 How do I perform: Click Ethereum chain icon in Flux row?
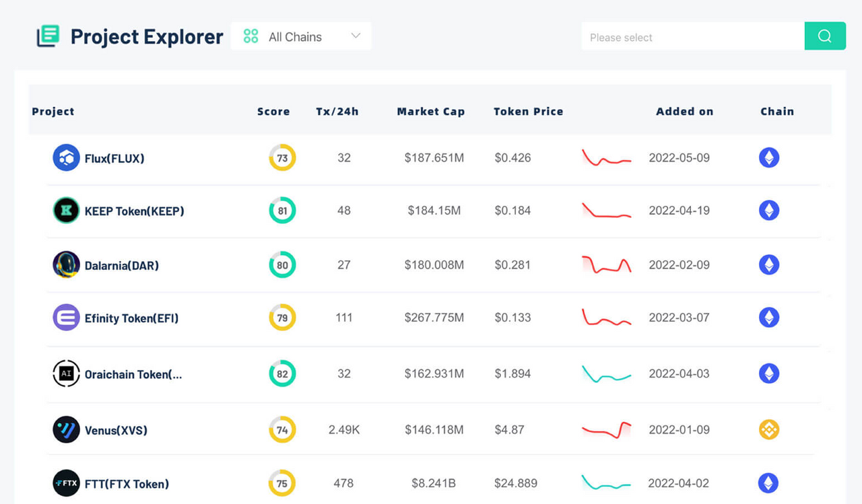pos(769,157)
